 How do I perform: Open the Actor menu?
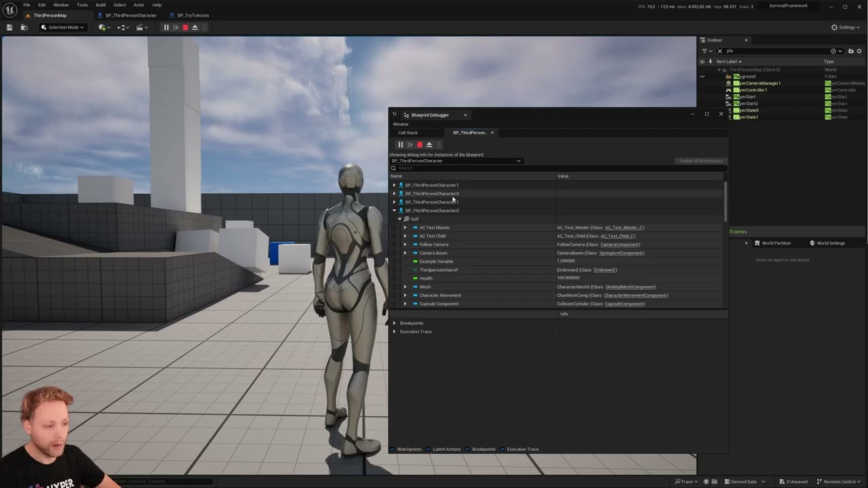(139, 5)
